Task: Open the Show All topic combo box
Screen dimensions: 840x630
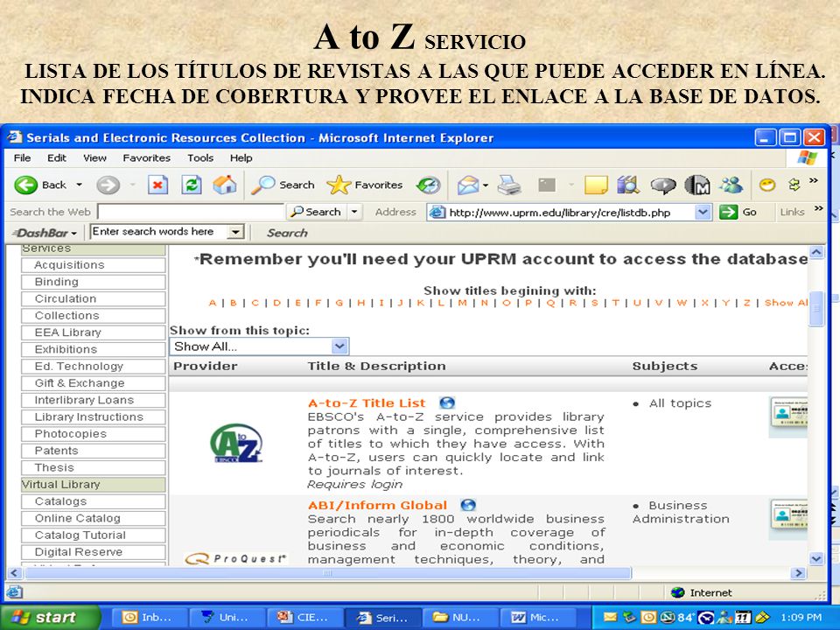Action: click(x=259, y=346)
